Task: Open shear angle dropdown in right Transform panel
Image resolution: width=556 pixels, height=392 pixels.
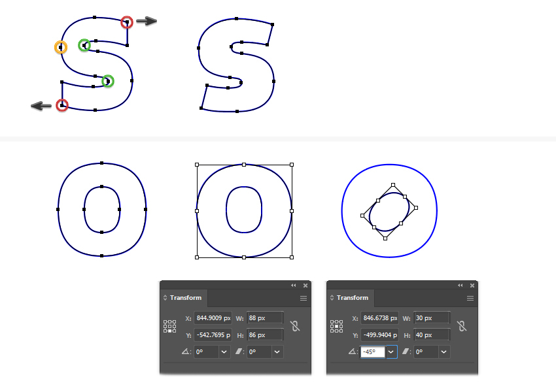Action: (x=444, y=352)
